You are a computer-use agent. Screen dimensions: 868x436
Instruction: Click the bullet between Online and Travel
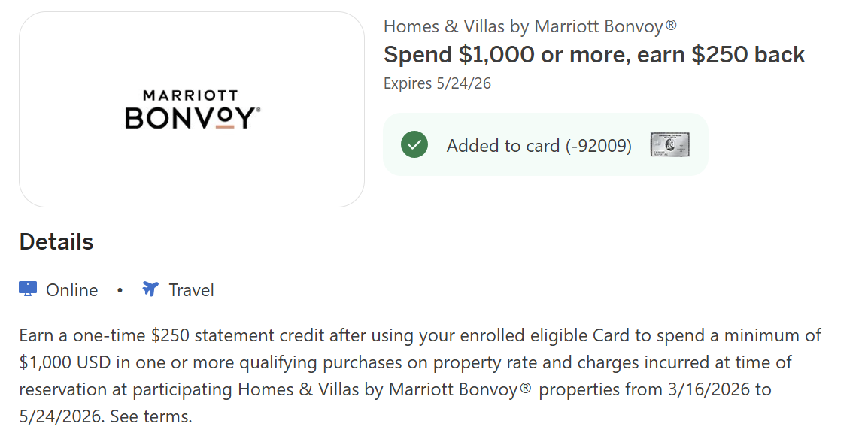120,290
